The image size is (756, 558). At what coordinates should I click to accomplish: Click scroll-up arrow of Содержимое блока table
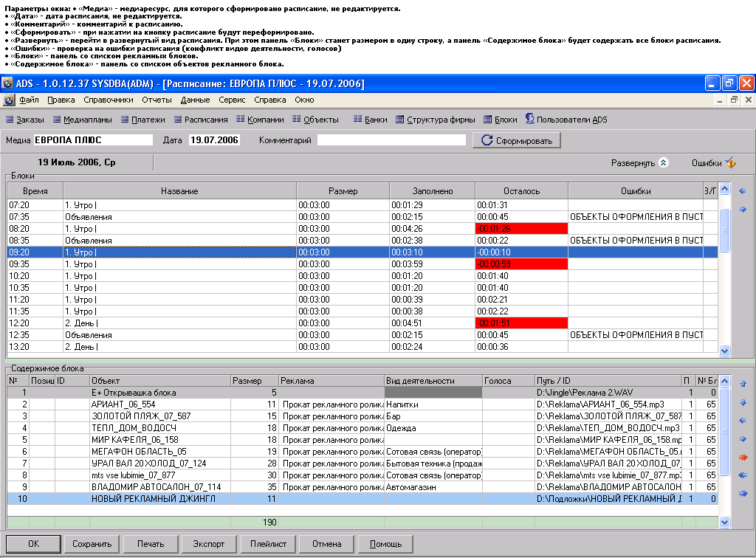tap(724, 381)
